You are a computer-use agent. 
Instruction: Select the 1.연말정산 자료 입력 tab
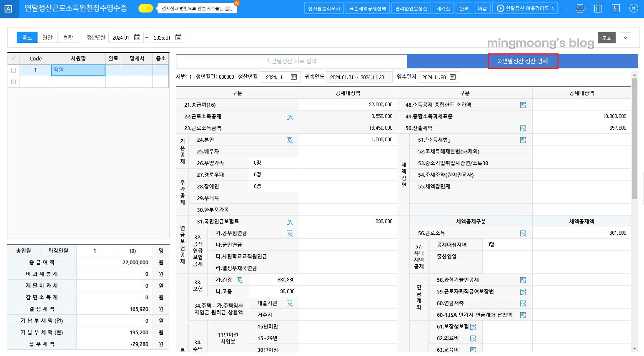point(292,61)
